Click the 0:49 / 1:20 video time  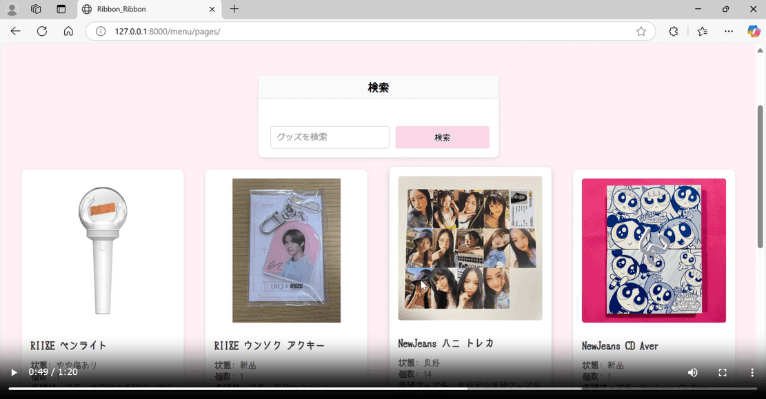coord(53,372)
